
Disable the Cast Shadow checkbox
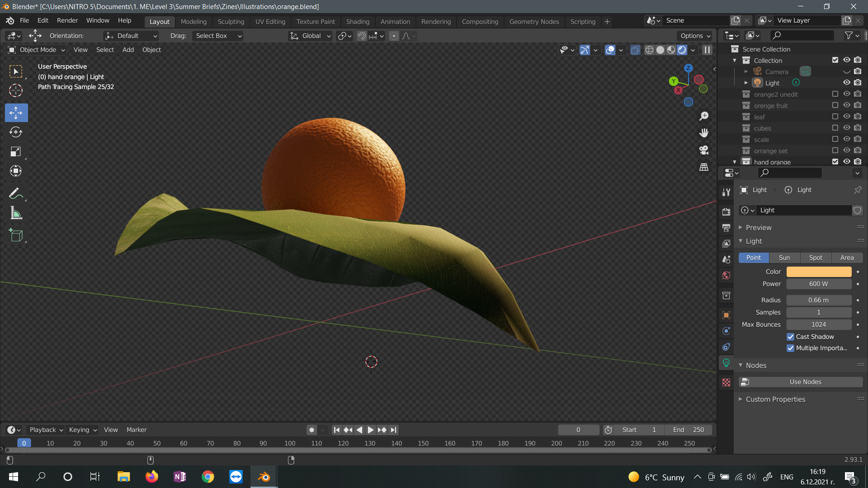(790, 337)
